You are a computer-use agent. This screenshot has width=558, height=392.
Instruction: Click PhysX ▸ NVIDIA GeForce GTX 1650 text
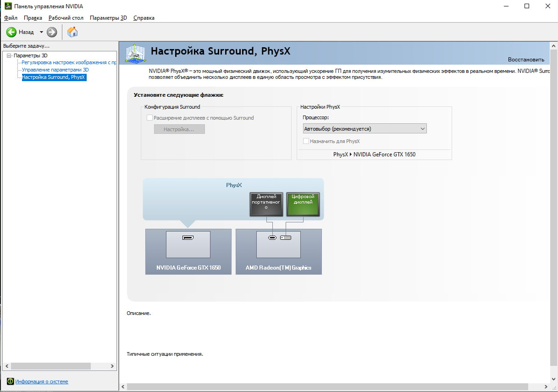(x=374, y=155)
